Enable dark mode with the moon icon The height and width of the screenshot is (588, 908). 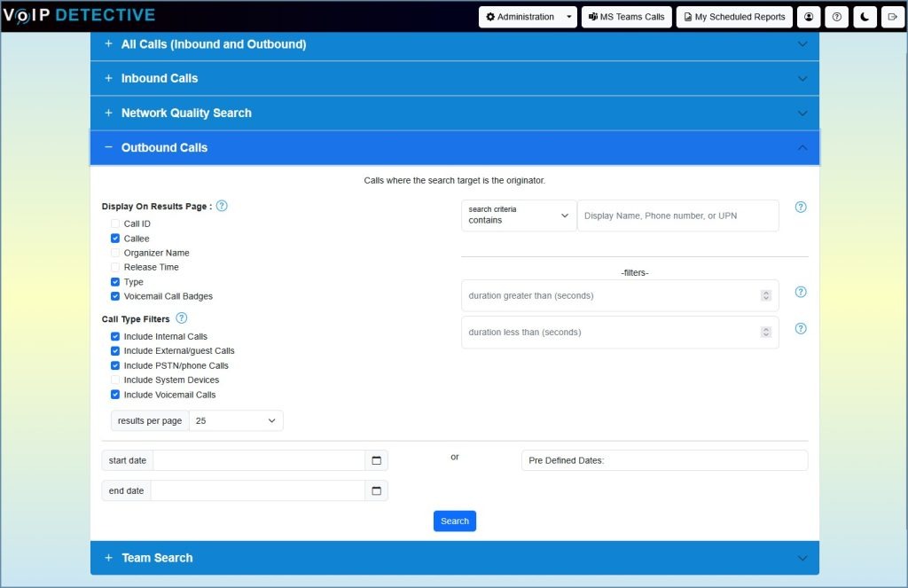click(x=865, y=16)
